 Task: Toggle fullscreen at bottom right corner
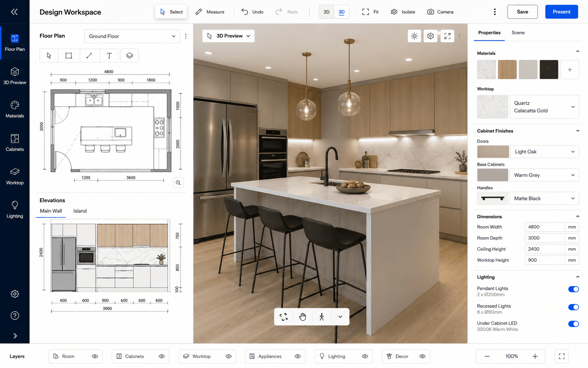tap(562, 356)
